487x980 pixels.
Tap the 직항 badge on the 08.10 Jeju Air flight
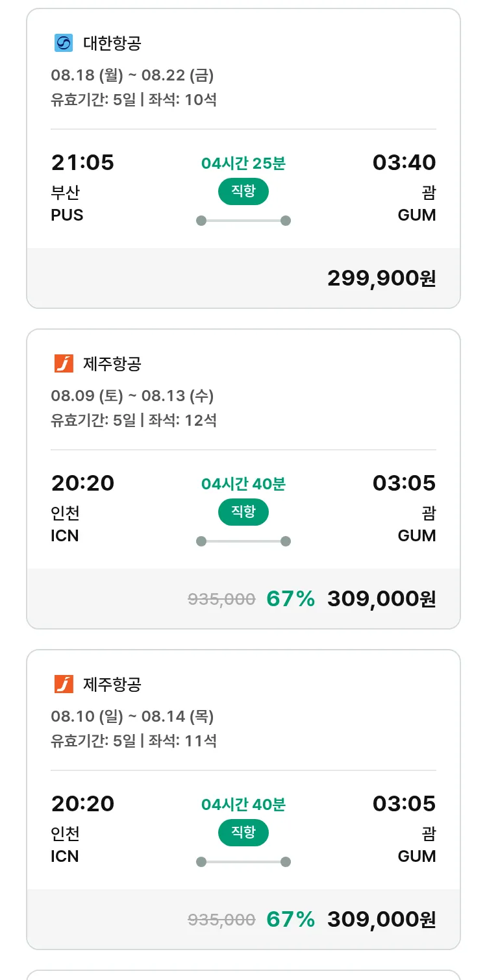pyautogui.click(x=243, y=833)
